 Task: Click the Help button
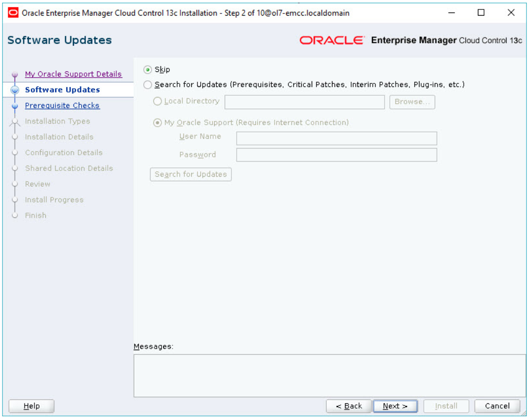[x=31, y=406]
